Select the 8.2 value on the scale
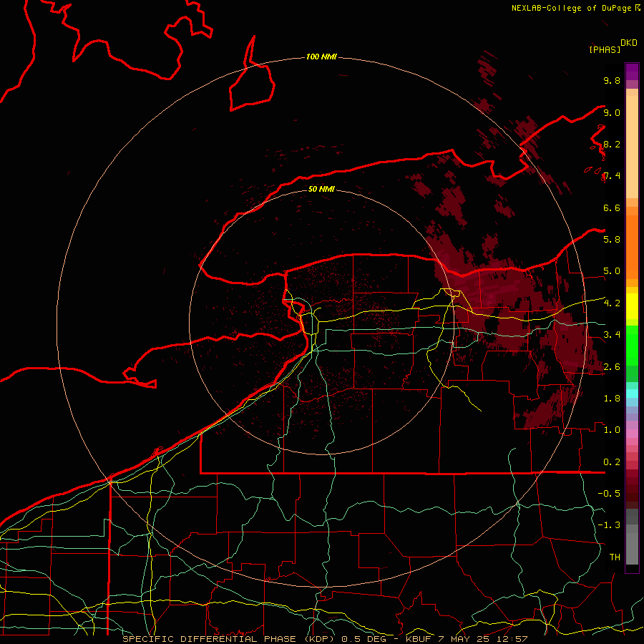This screenshot has width=644, height=644. 612,144
